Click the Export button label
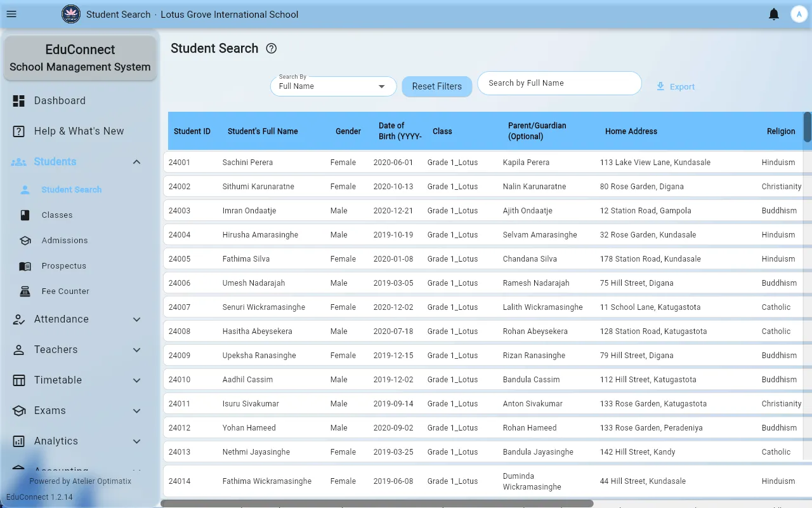 [x=683, y=87]
